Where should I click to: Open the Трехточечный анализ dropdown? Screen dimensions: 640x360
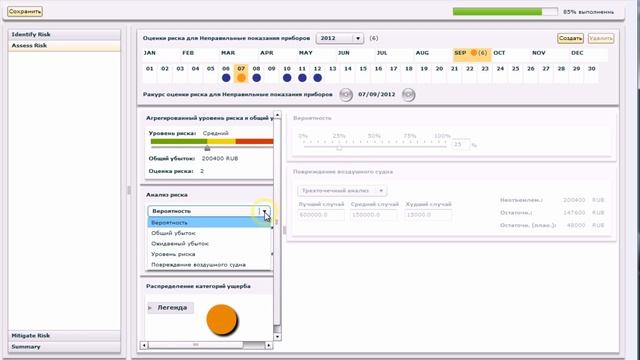342,191
